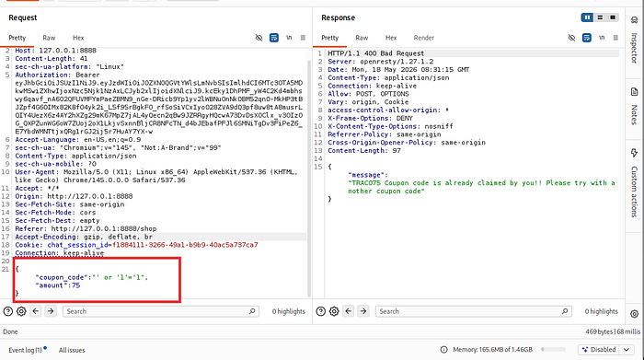Open the Response Render tab
This screenshot has height=360, width=644.
click(424, 38)
